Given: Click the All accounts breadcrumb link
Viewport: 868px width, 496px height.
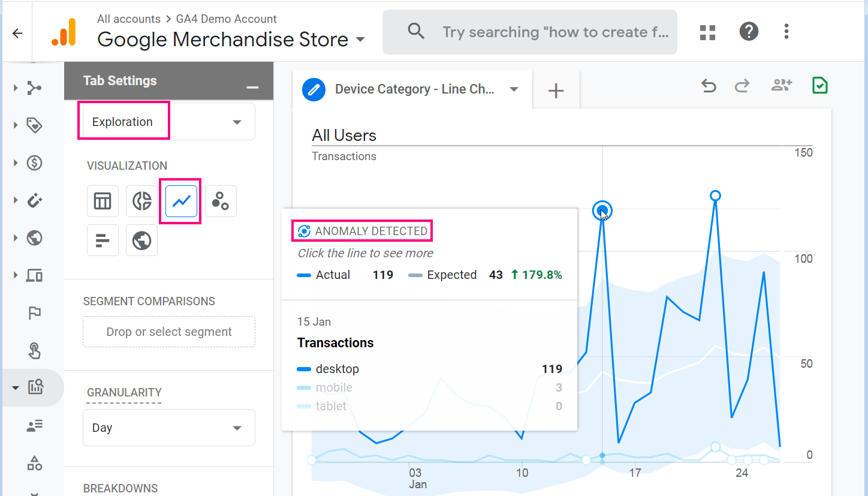Looking at the screenshot, I should 128,19.
